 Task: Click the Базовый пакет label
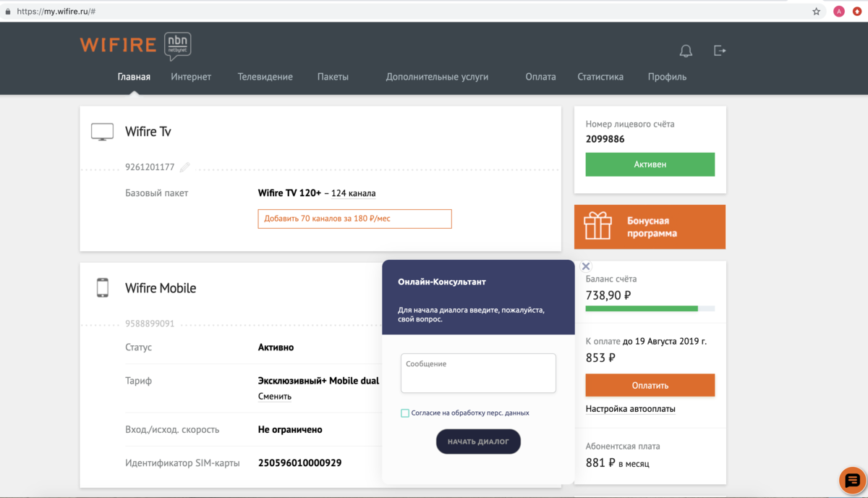[156, 193]
